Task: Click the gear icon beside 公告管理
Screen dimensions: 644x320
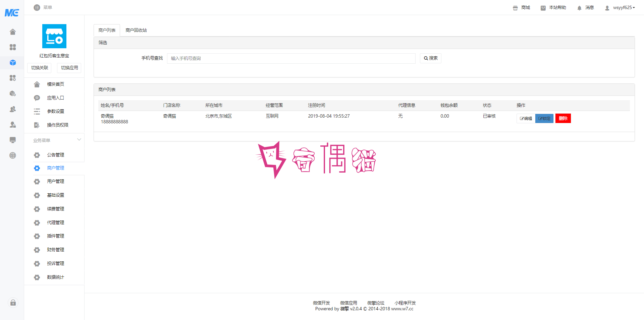Action: [x=37, y=155]
